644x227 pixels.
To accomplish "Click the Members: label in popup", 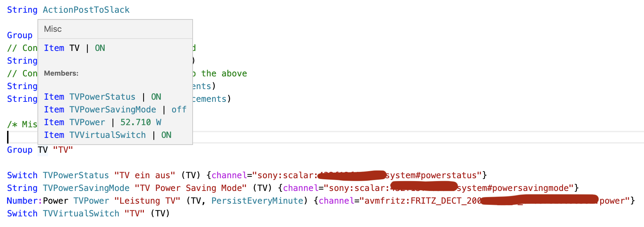I will (61, 73).
